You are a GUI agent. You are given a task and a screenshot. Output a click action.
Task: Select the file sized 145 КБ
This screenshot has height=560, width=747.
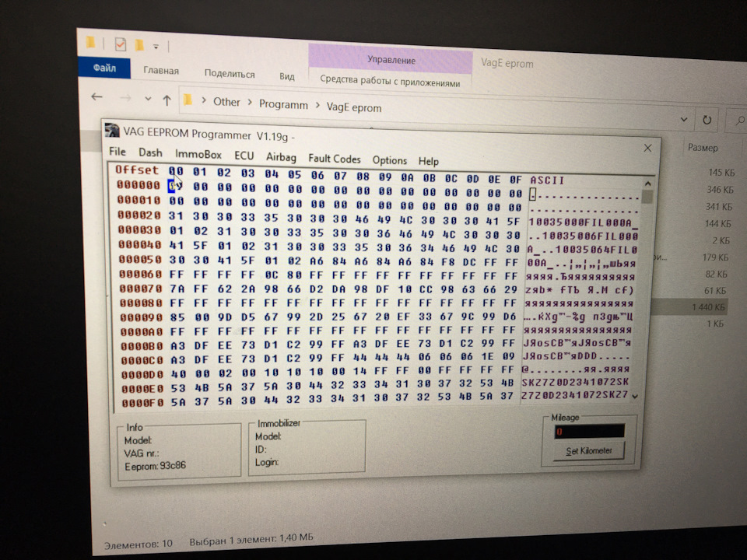pyautogui.click(x=721, y=173)
